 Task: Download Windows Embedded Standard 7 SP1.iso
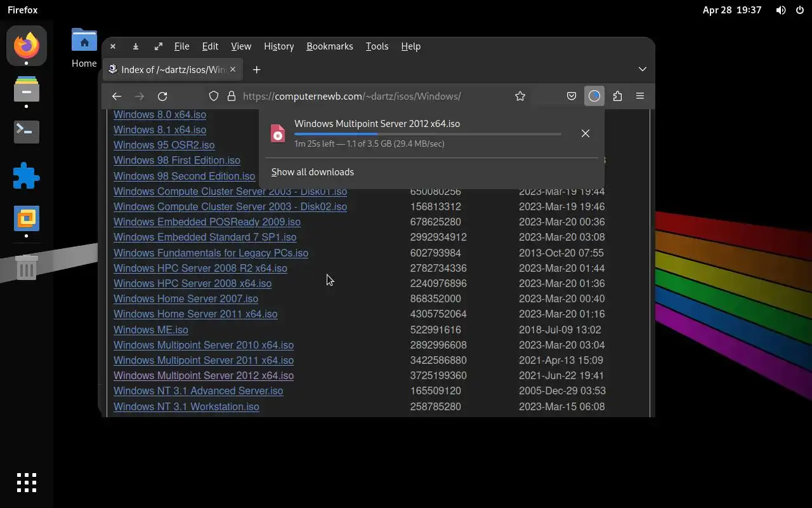(x=205, y=237)
